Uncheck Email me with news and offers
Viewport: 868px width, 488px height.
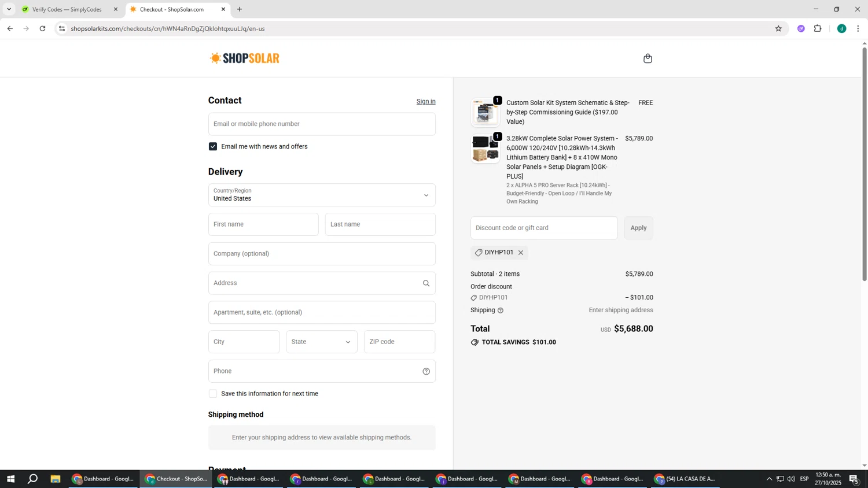click(x=213, y=147)
